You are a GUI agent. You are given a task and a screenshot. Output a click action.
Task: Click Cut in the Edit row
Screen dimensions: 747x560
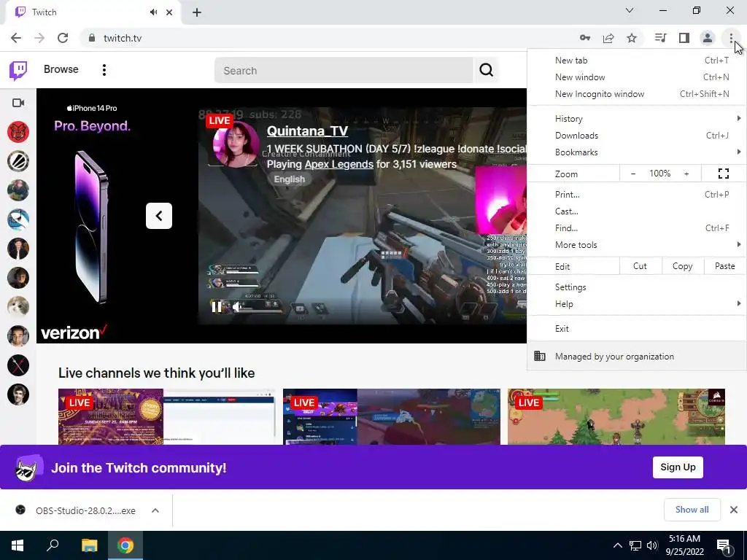click(x=640, y=266)
